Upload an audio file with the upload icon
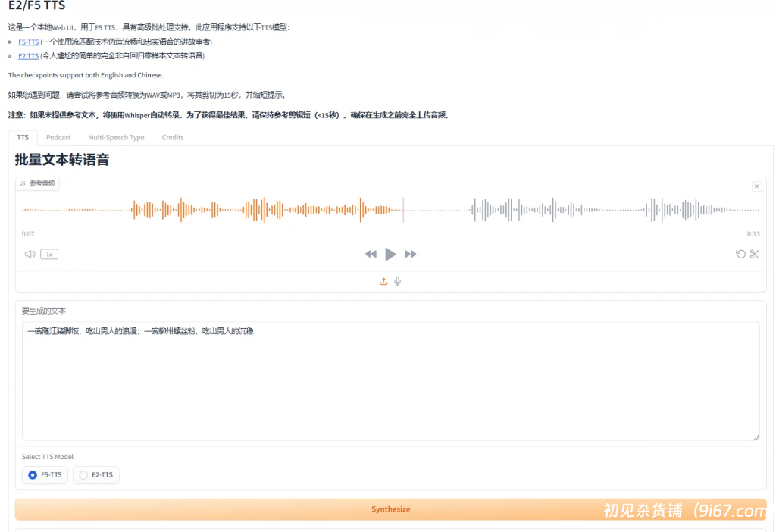The image size is (776, 532). click(383, 282)
